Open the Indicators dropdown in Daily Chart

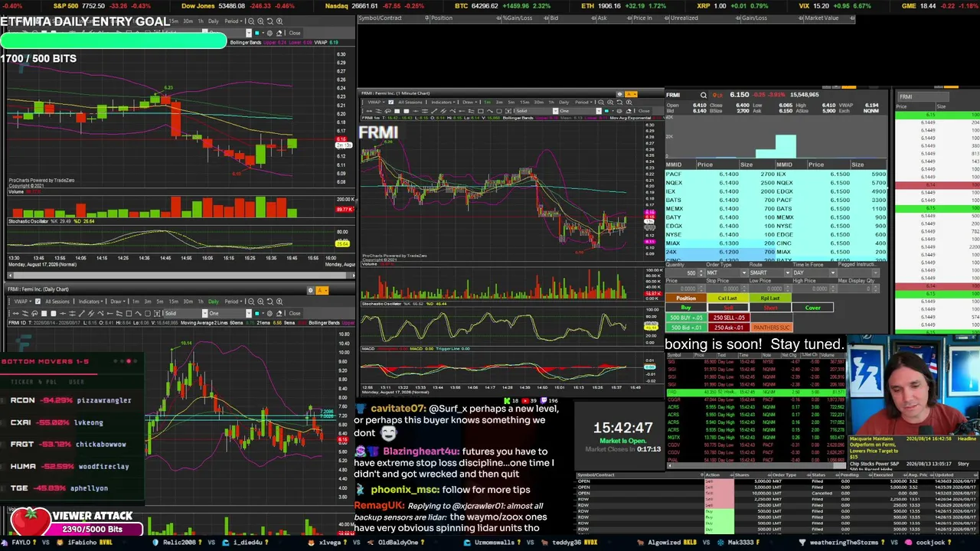click(92, 302)
